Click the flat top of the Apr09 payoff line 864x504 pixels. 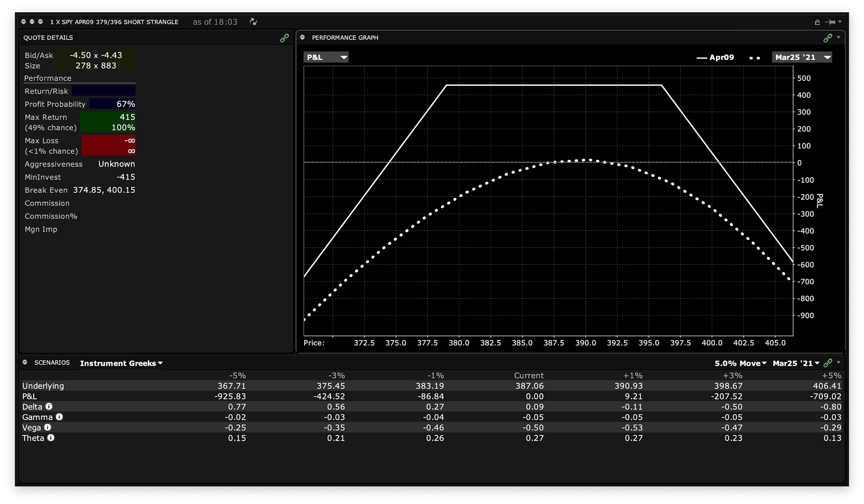tap(554, 85)
